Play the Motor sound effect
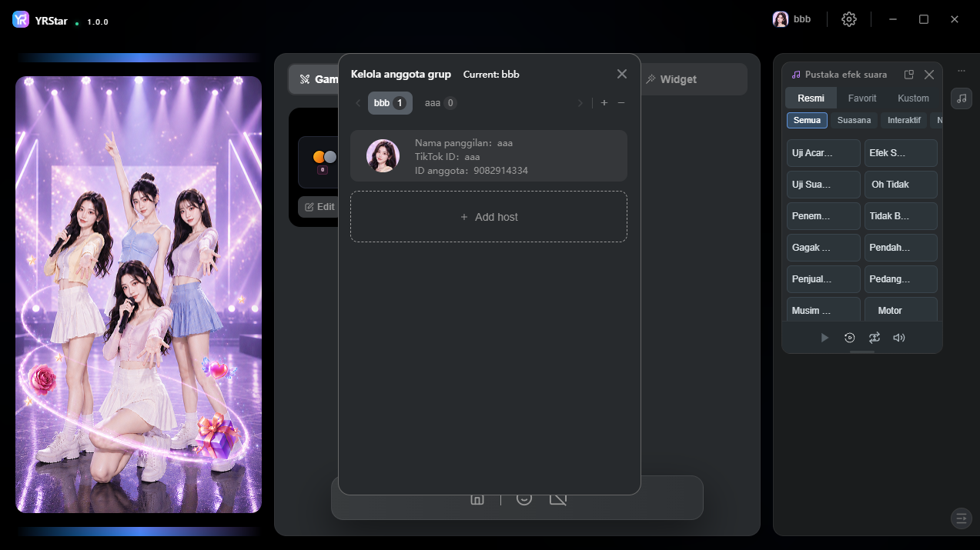This screenshot has width=980, height=550. (x=901, y=309)
